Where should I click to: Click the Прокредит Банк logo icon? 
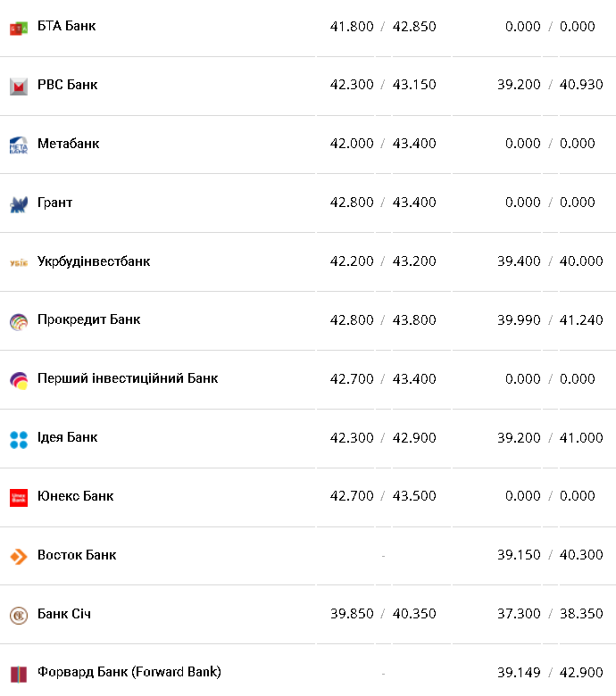[x=19, y=321]
